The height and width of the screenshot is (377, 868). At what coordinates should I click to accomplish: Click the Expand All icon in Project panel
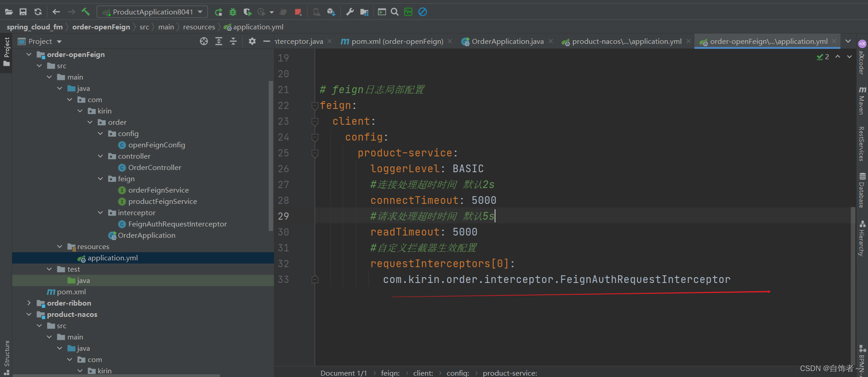219,41
